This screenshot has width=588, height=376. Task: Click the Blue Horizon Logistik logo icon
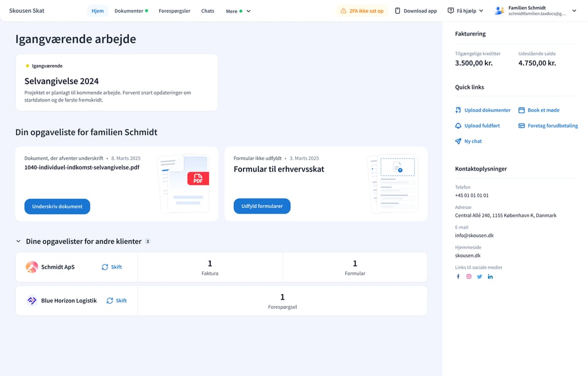[32, 301]
